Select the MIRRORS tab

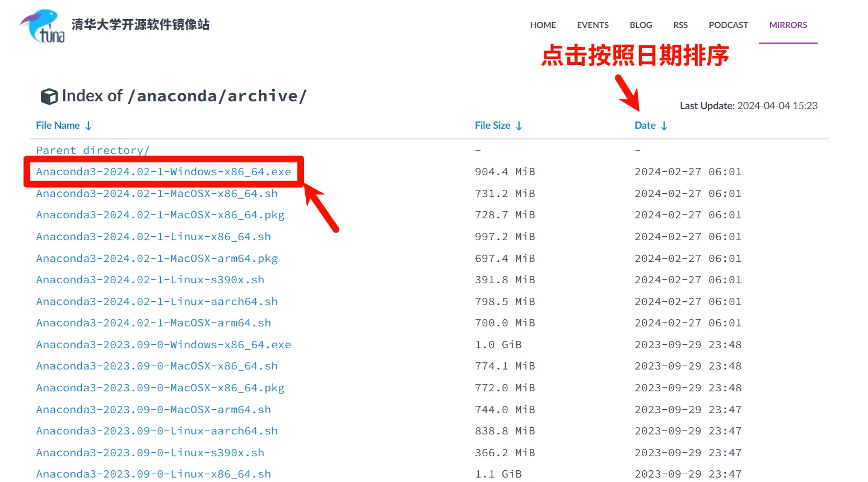[788, 25]
